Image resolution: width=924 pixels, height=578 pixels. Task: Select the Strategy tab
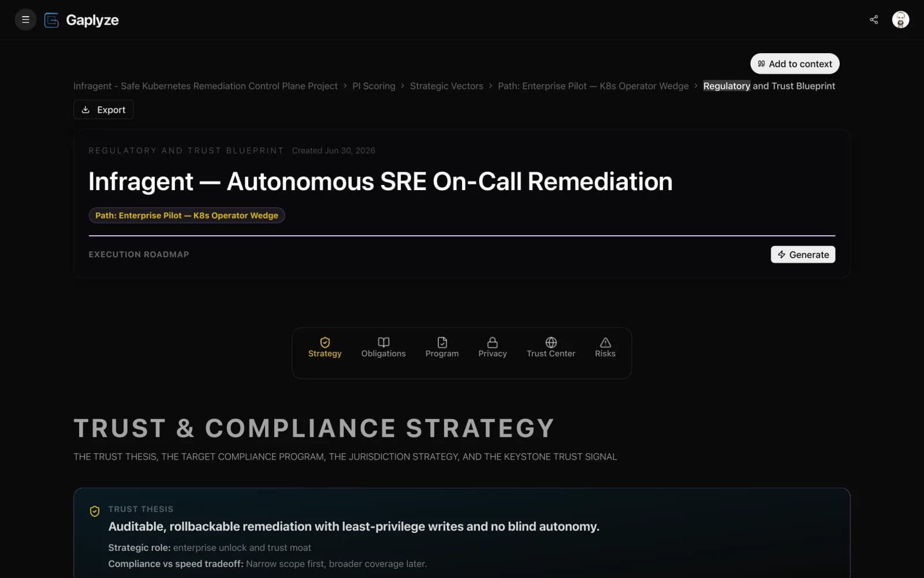[325, 348]
